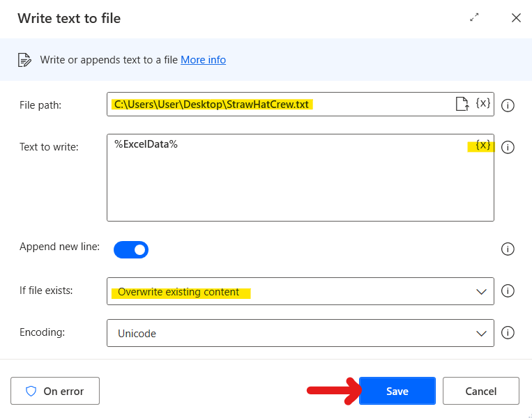Focus the Text to write box with %ExcelData%
This screenshot has height=418, width=532.
click(x=286, y=181)
